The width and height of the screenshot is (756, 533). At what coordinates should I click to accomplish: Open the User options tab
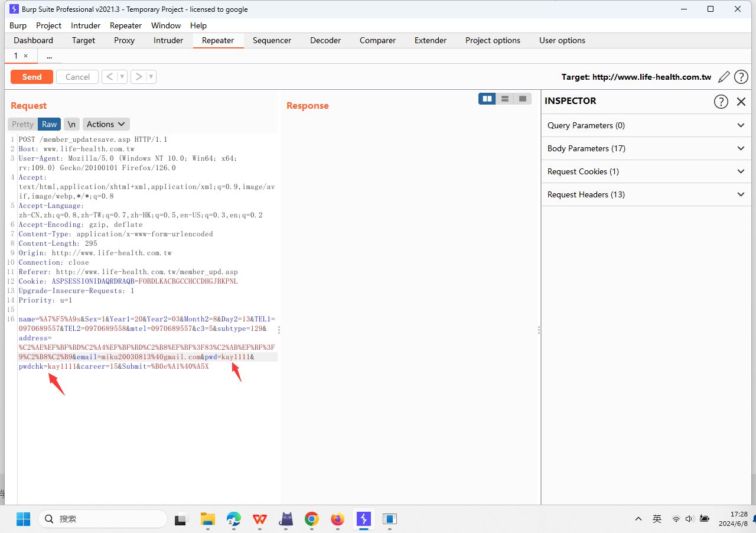pyautogui.click(x=562, y=40)
